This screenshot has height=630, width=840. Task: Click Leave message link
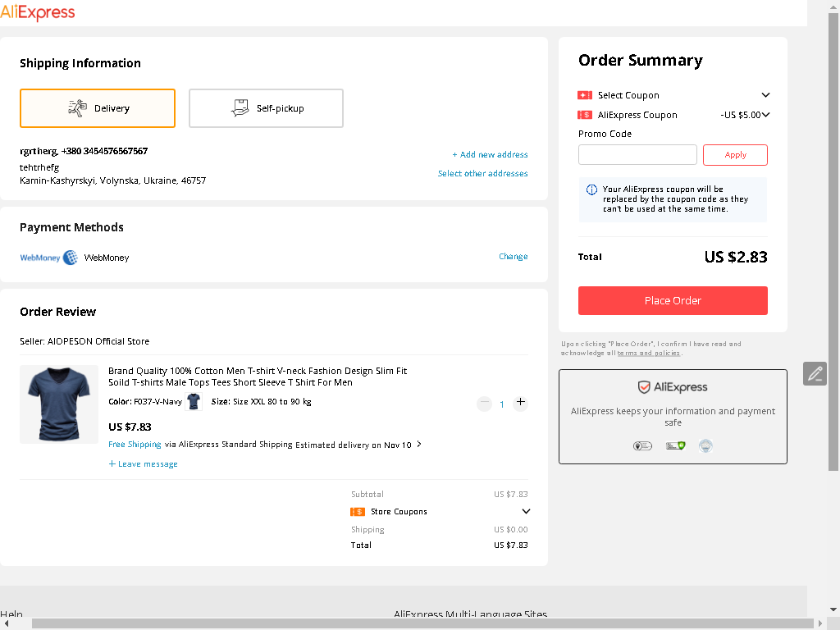143,464
